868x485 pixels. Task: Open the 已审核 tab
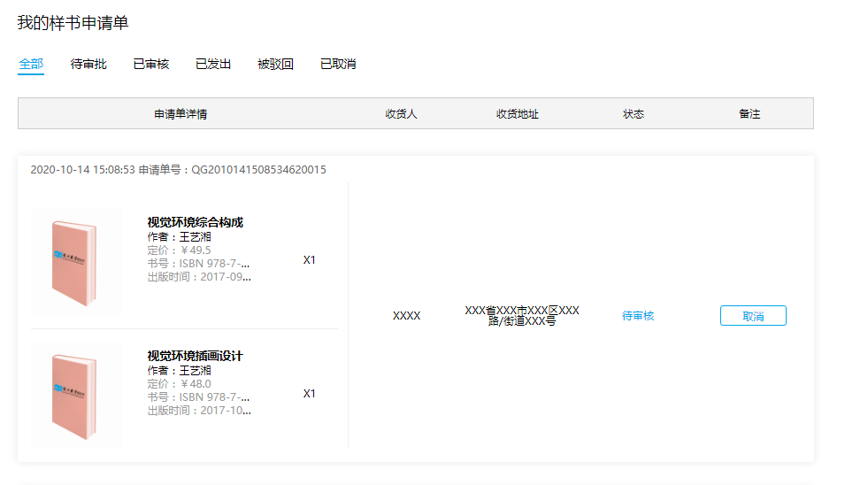(150, 64)
